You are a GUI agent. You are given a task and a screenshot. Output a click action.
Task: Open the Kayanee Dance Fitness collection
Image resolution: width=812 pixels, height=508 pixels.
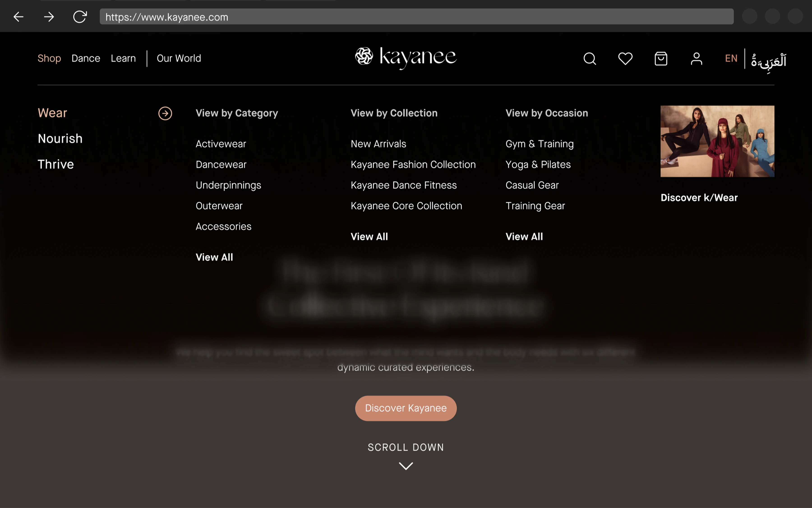[x=404, y=185]
